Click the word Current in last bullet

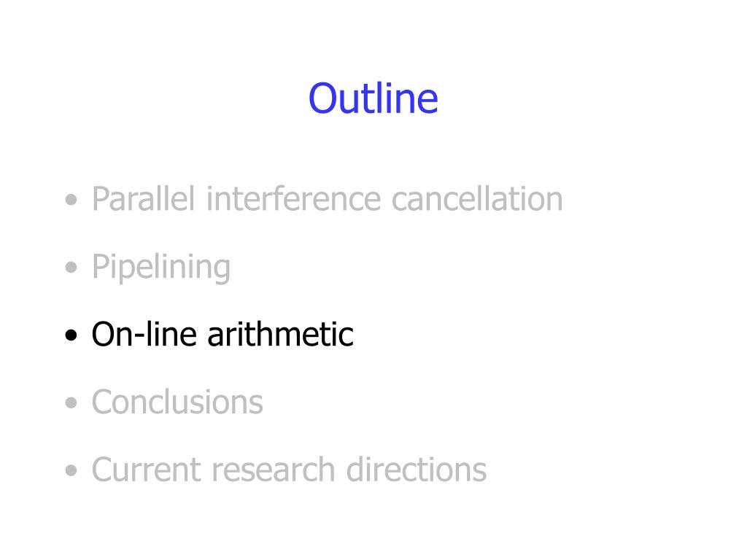[x=146, y=470]
